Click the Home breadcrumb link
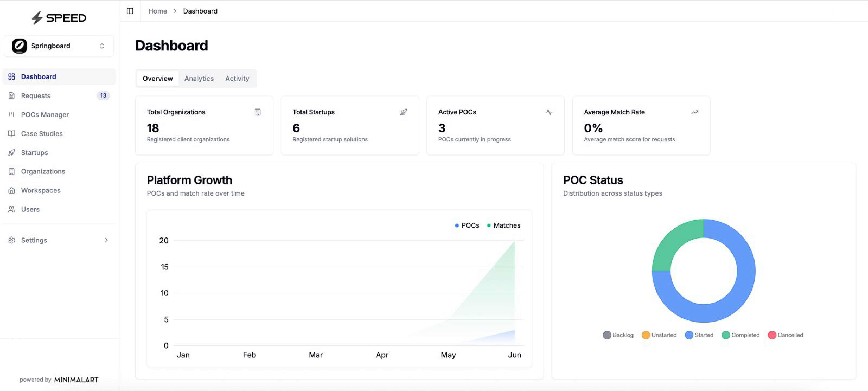 158,11
